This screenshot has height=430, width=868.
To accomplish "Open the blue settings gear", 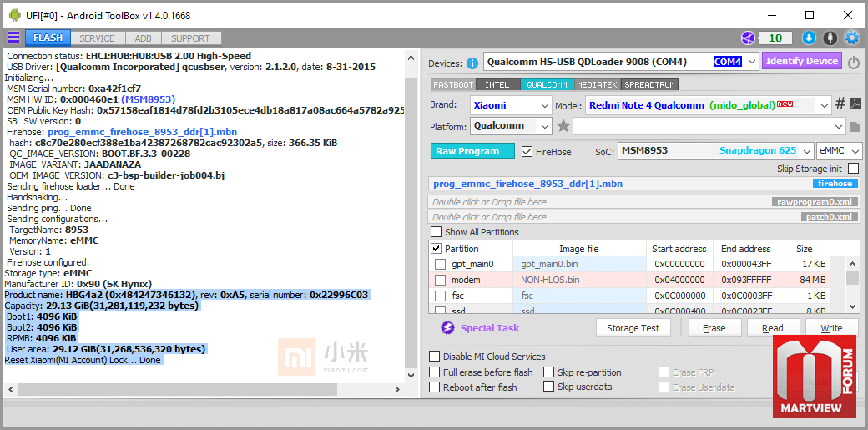I will (851, 38).
